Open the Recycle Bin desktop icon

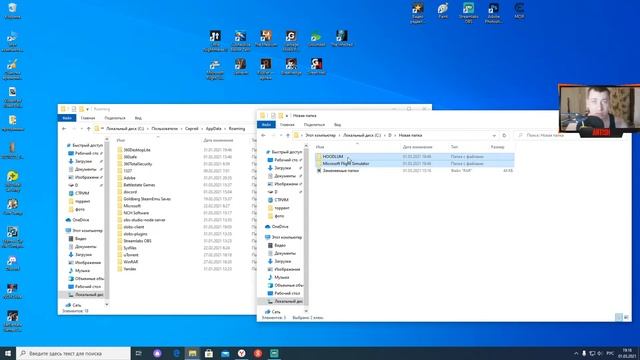13,11
